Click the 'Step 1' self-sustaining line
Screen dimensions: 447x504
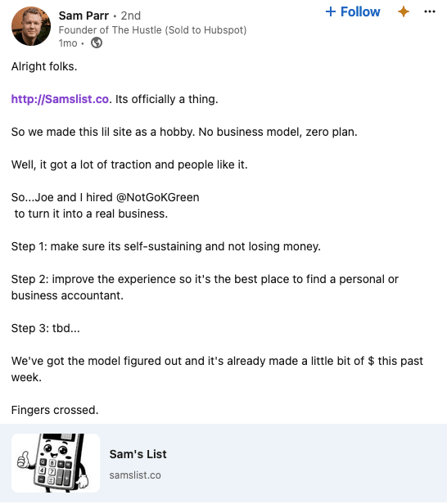[166, 246]
